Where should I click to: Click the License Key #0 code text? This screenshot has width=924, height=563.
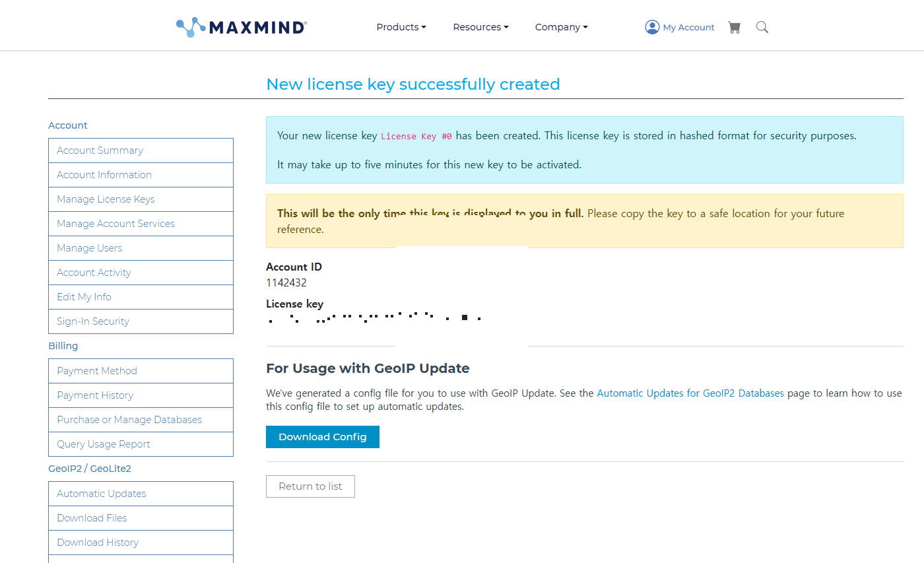(x=416, y=137)
